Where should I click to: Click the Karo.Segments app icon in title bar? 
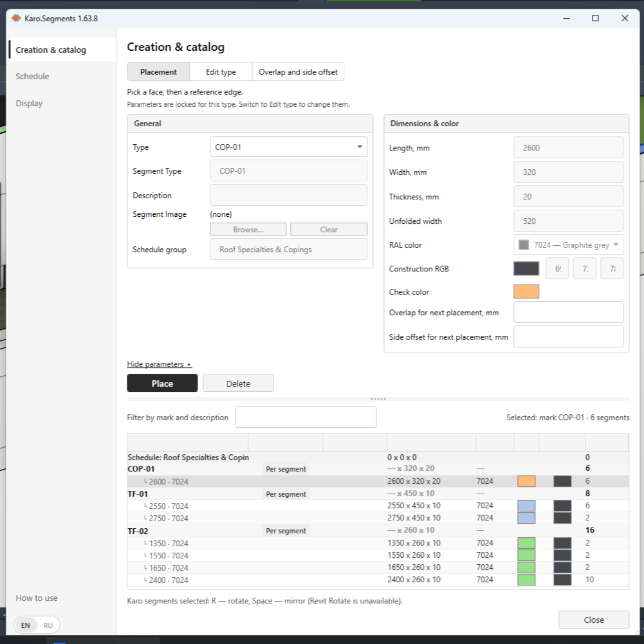coord(17,18)
